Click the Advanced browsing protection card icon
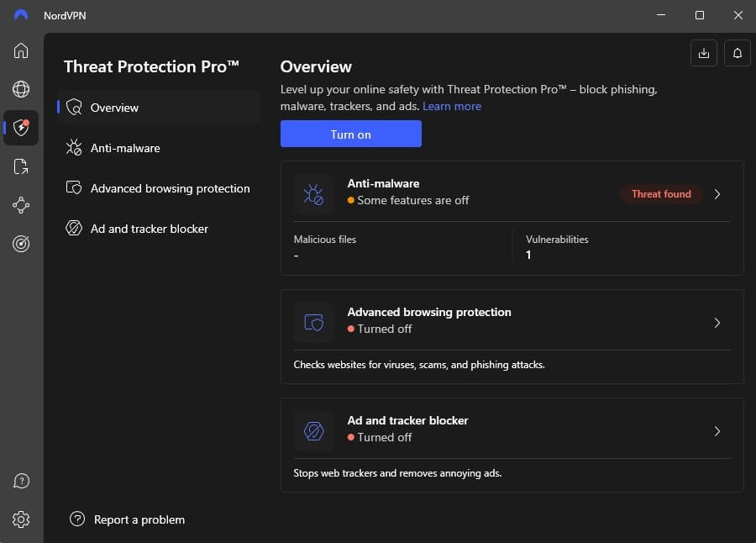This screenshot has width=756, height=543. (x=313, y=323)
